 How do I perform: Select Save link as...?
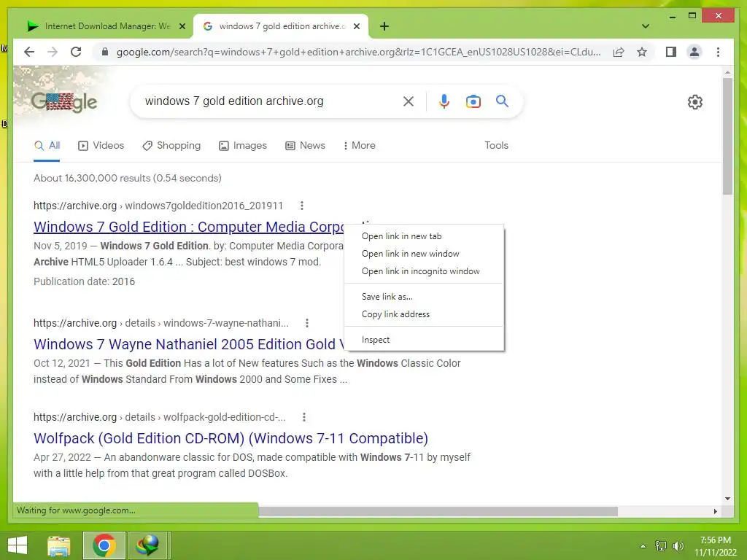424,297
